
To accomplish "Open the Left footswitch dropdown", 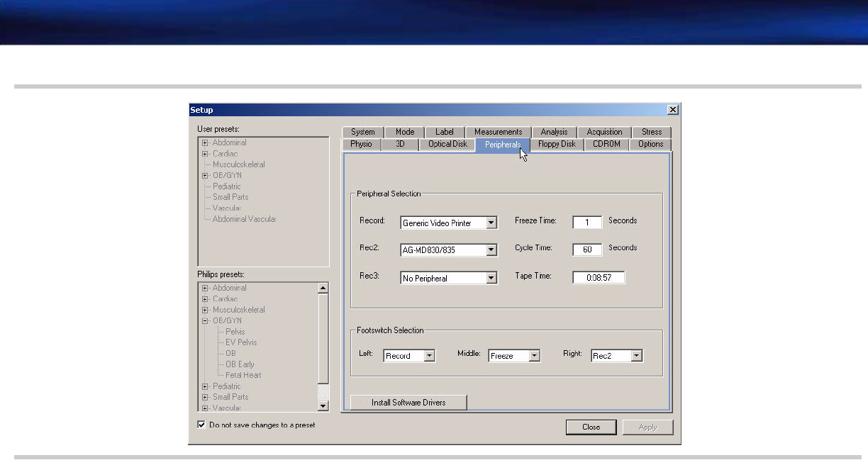I will pos(429,356).
